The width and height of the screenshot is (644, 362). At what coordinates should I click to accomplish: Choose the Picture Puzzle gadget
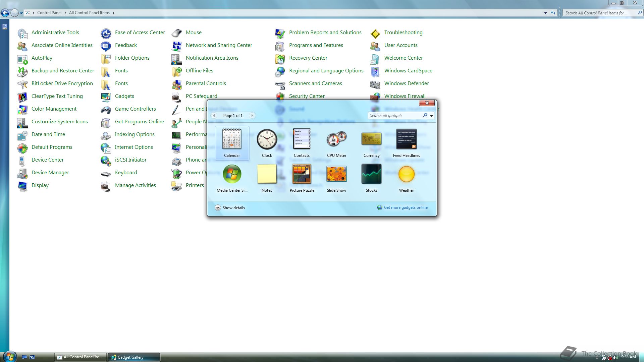click(302, 178)
